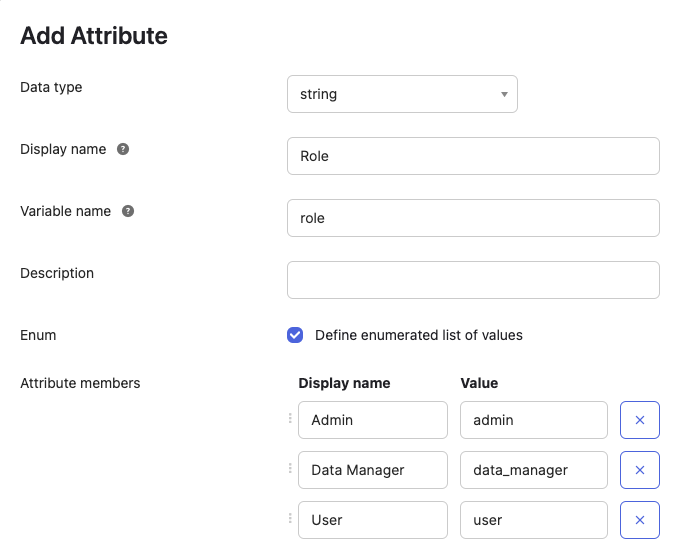Click the admin value input field
The image size is (679, 548).
click(533, 420)
